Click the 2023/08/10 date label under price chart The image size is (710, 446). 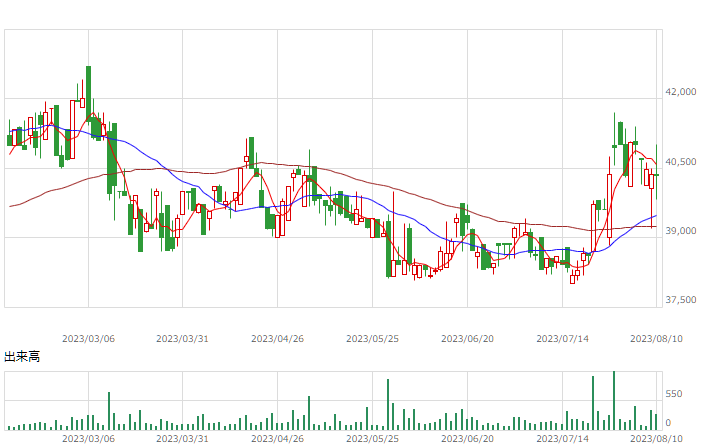(657, 339)
